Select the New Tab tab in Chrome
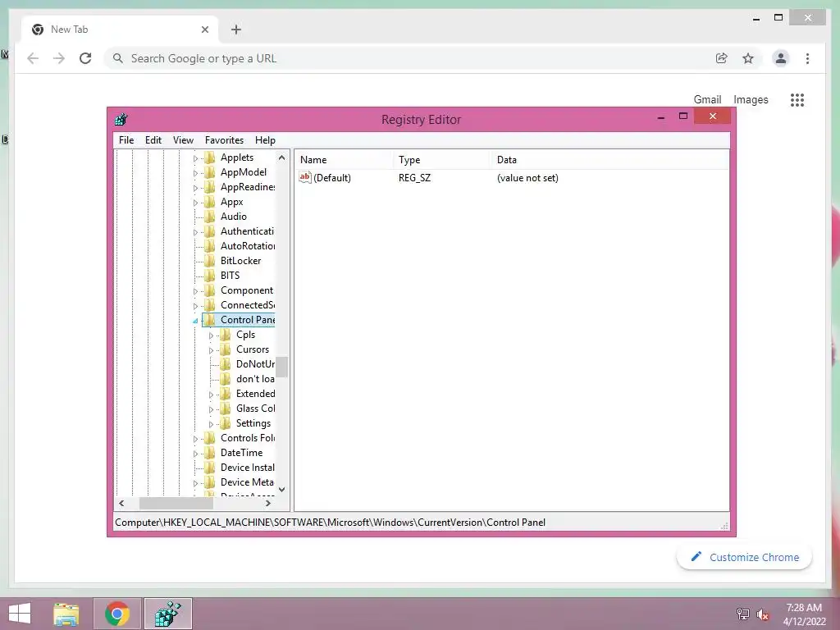 coord(120,30)
